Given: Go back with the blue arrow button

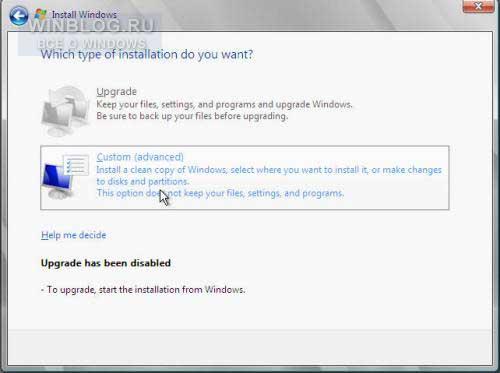Looking at the screenshot, I should [19, 15].
